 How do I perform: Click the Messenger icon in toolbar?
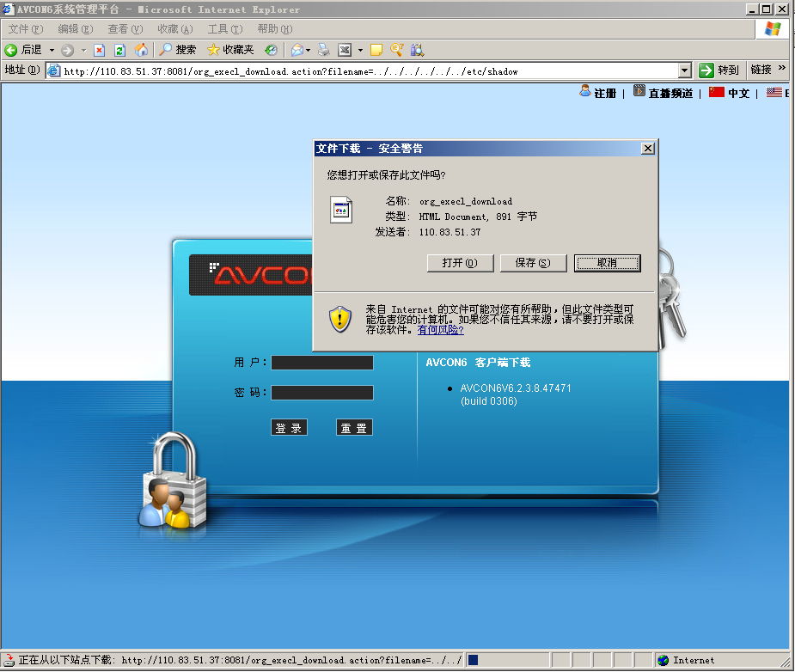tap(418, 49)
